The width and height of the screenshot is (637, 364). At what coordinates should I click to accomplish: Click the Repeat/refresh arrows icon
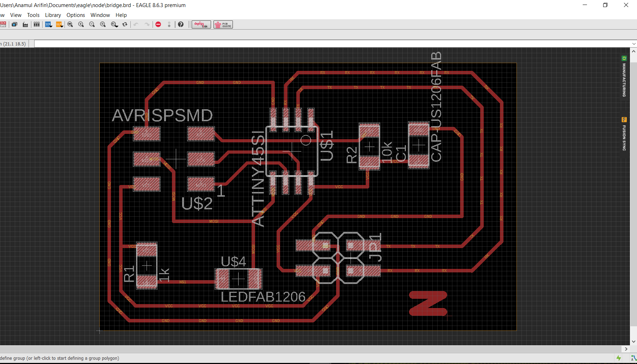pyautogui.click(x=125, y=24)
